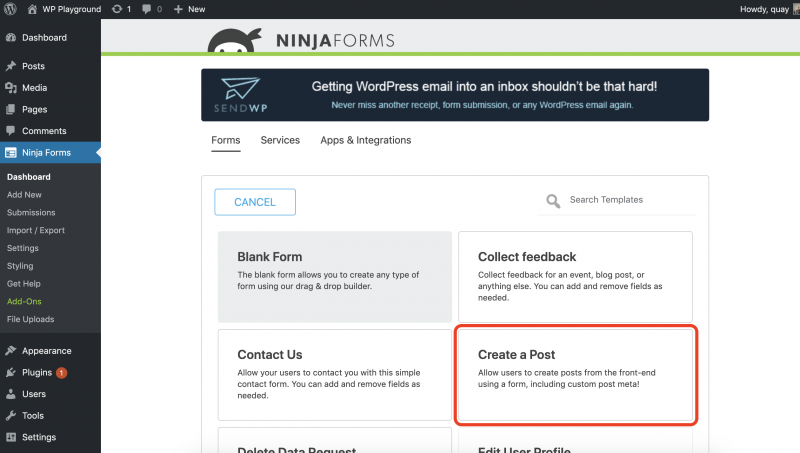Select the Blank Form template
This screenshot has width=800, height=453.
click(x=334, y=276)
